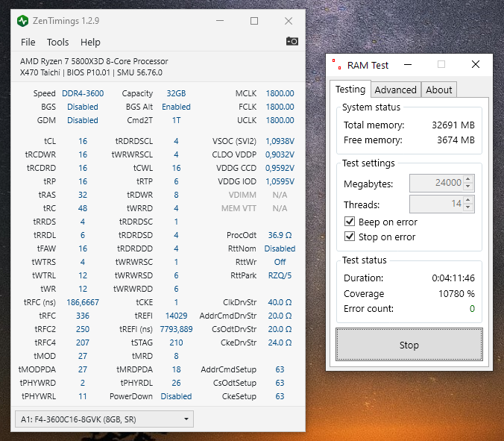Click the CkeDrvStr 24.0 Ω value

[280, 343]
